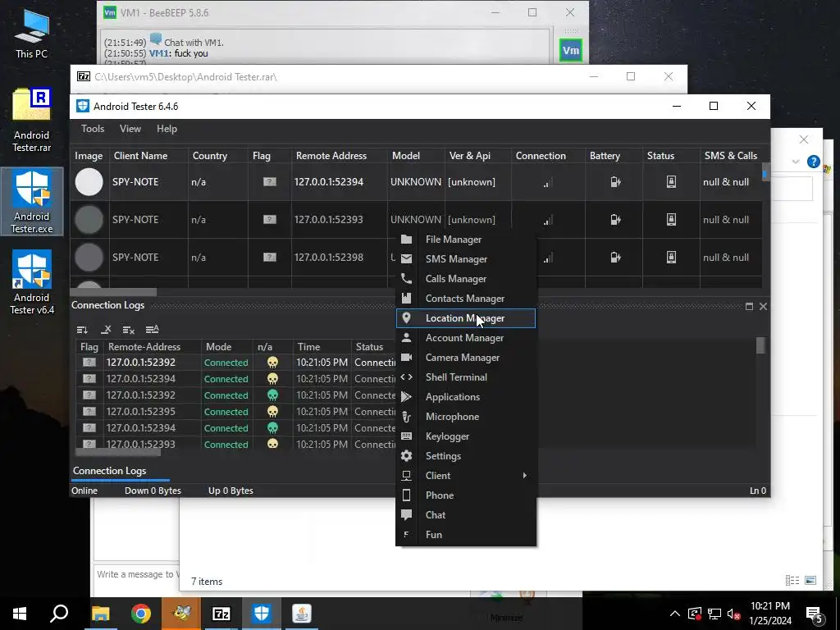Open the Help menu
Screen dimensions: 840x630
167,129
